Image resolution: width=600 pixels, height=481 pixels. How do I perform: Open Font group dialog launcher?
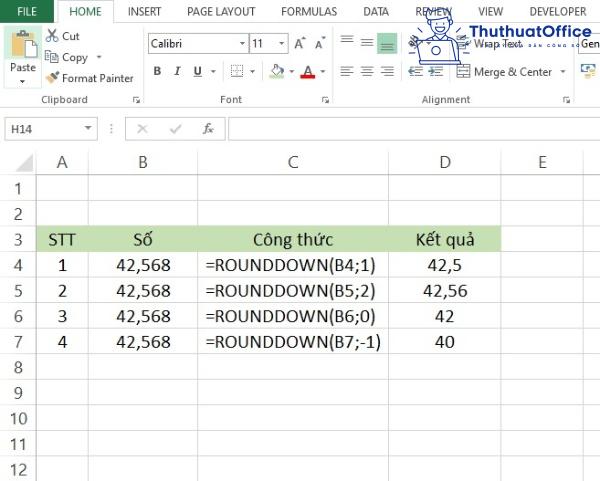click(x=325, y=100)
